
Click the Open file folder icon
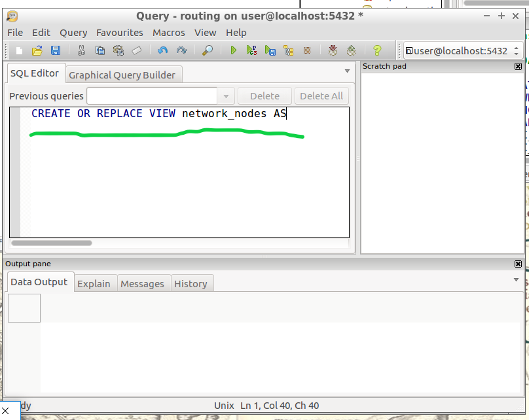click(x=37, y=50)
